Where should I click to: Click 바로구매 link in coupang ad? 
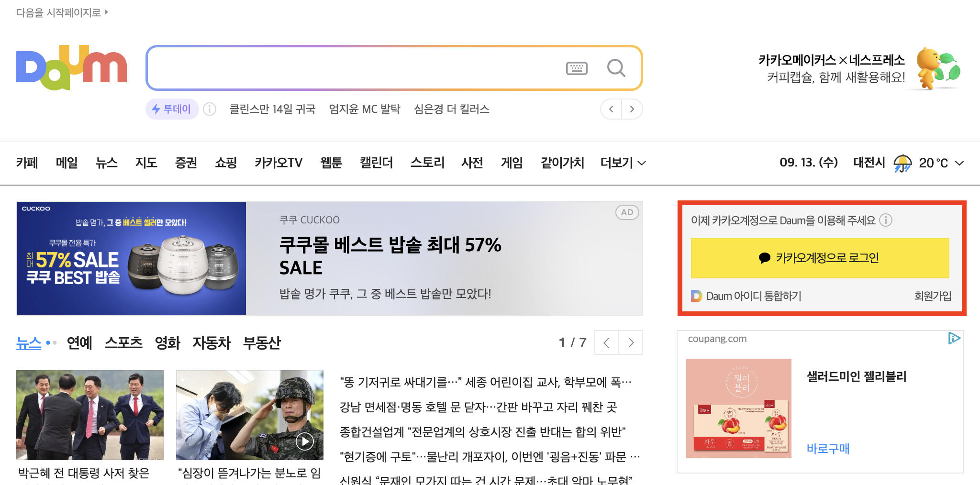click(x=828, y=449)
